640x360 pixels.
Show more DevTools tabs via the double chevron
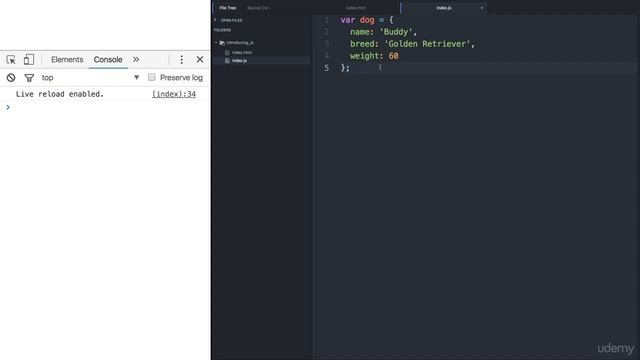tap(136, 60)
